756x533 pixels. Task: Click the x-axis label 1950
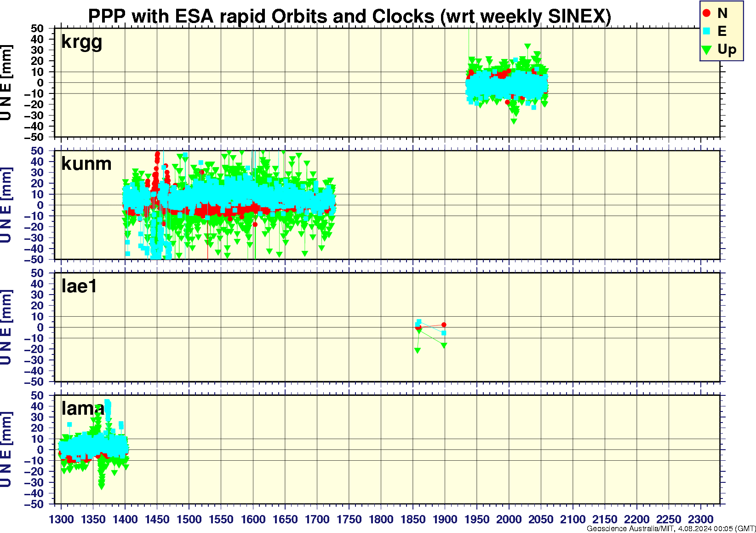[x=477, y=519]
